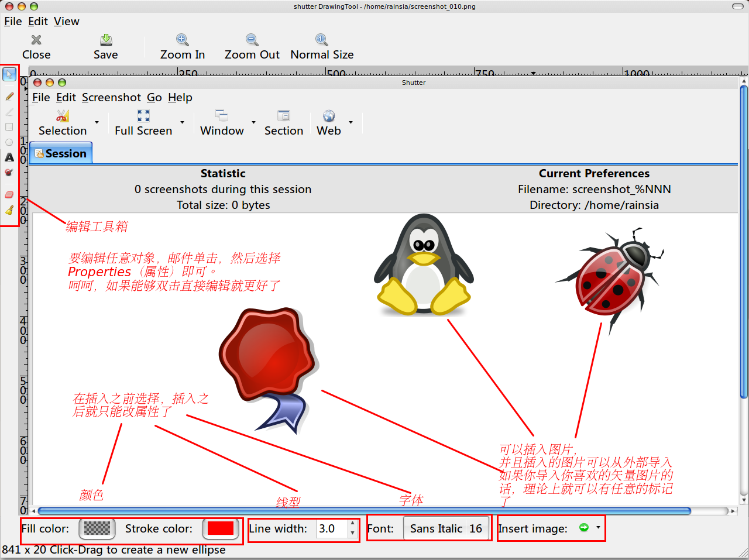Click the window resize grip at the bottom corner

point(743,553)
